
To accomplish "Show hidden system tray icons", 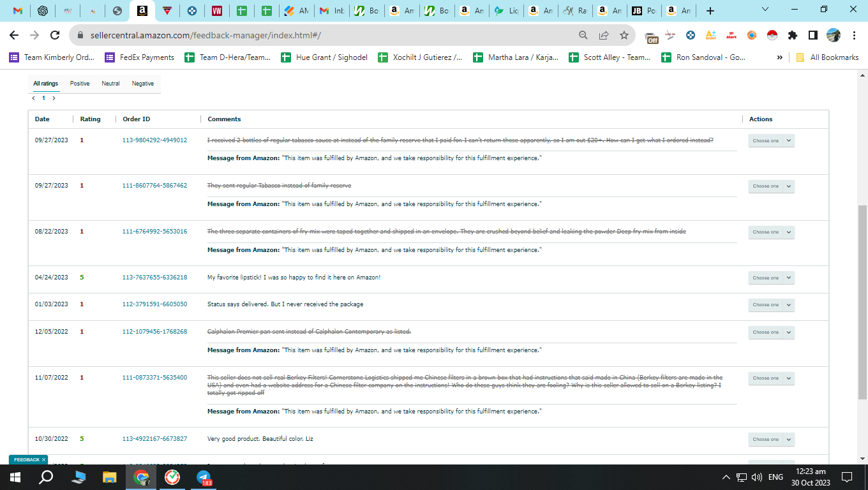I will 726,477.
